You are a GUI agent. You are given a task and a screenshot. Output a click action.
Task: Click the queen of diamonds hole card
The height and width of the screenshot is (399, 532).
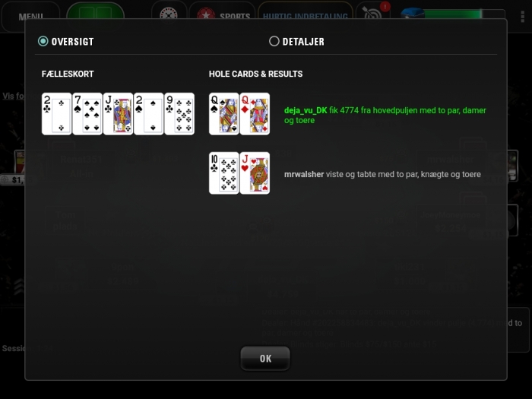[x=255, y=114]
